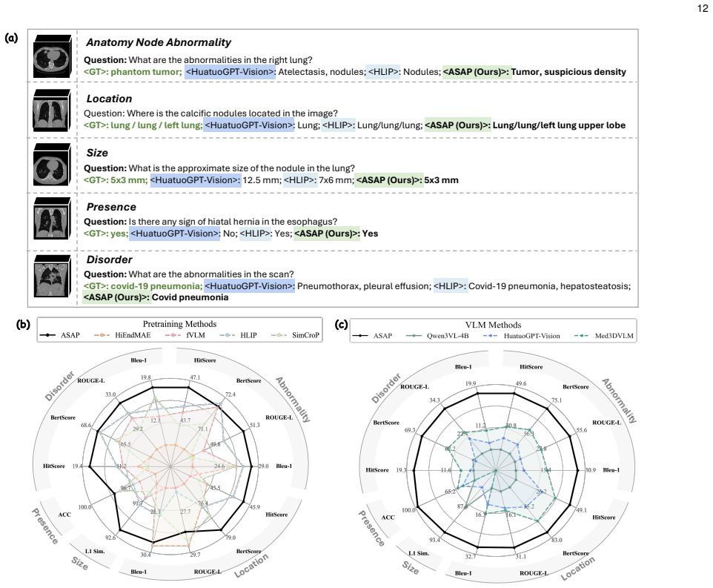The image size is (713, 588).
Task: Click Med3DVLM teal legend entry
Action: coord(604,336)
